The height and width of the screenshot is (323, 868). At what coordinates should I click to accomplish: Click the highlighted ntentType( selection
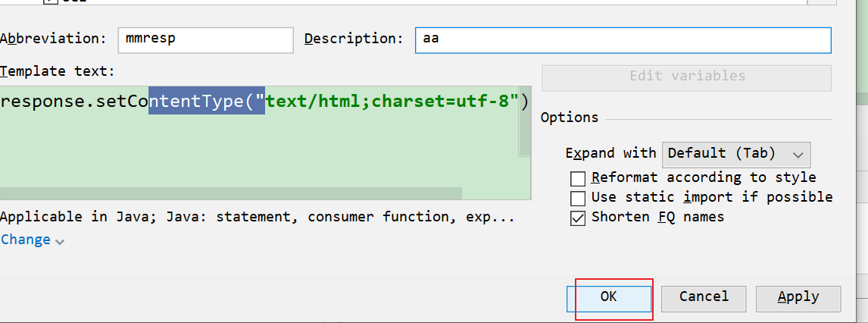click(206, 102)
